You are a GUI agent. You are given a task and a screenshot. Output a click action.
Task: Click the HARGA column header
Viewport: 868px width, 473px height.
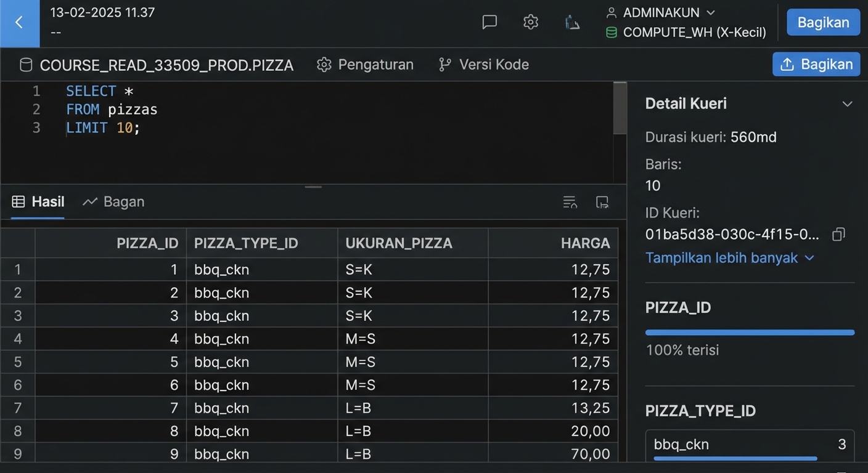pyautogui.click(x=585, y=243)
